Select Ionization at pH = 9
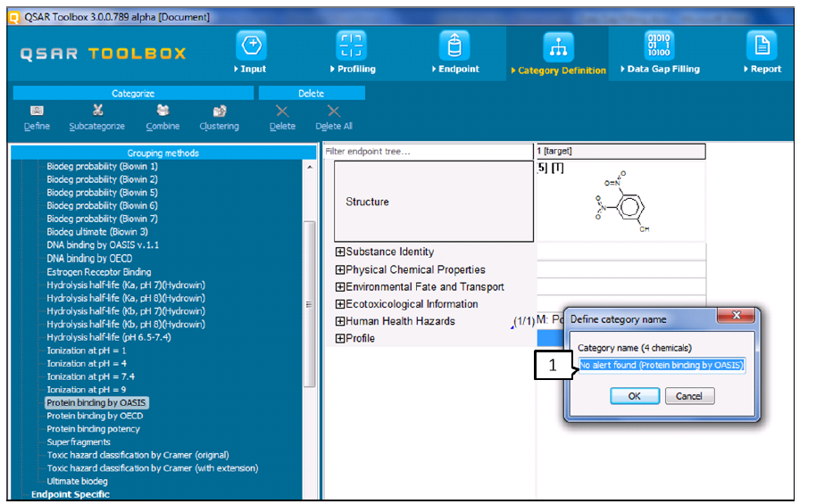The width and height of the screenshot is (816, 504). click(87, 390)
